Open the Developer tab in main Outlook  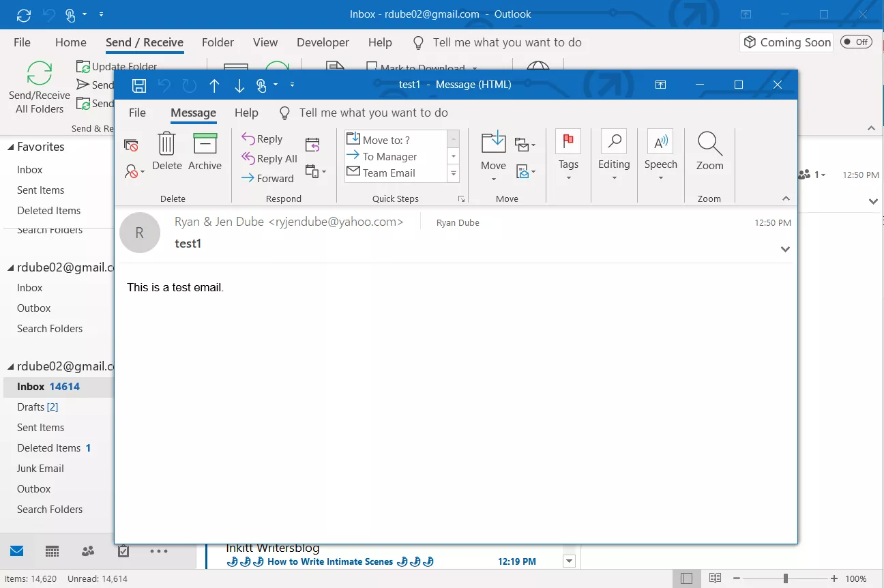point(323,42)
